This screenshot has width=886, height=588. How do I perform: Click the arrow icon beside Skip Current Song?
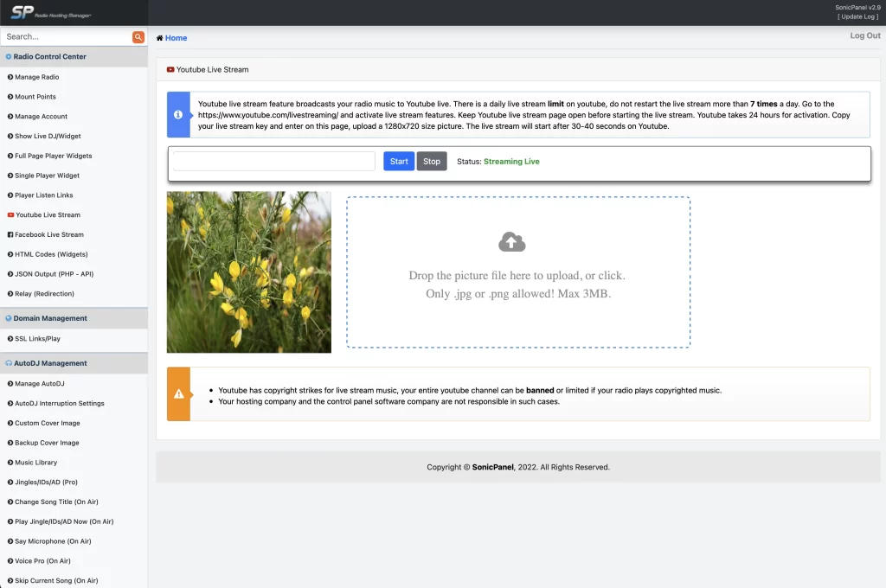(x=10, y=581)
